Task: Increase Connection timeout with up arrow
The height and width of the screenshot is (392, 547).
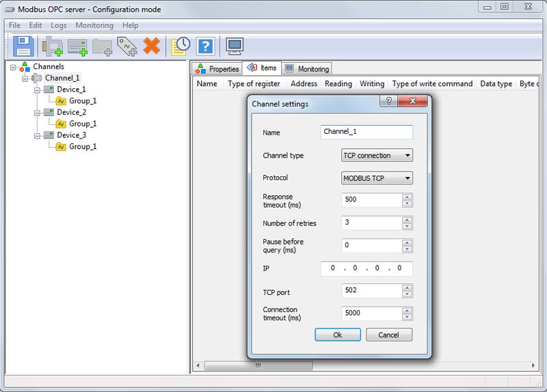Action: coord(407,311)
